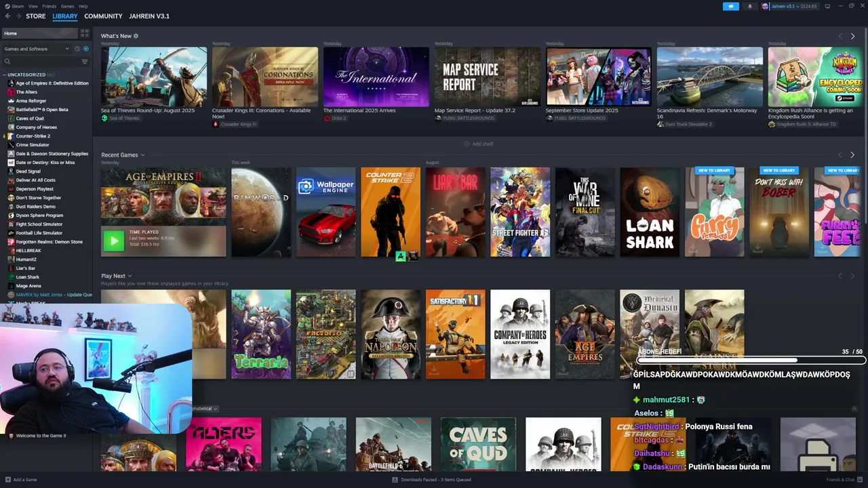
Task: Click Add shelf button
Action: coord(479,144)
